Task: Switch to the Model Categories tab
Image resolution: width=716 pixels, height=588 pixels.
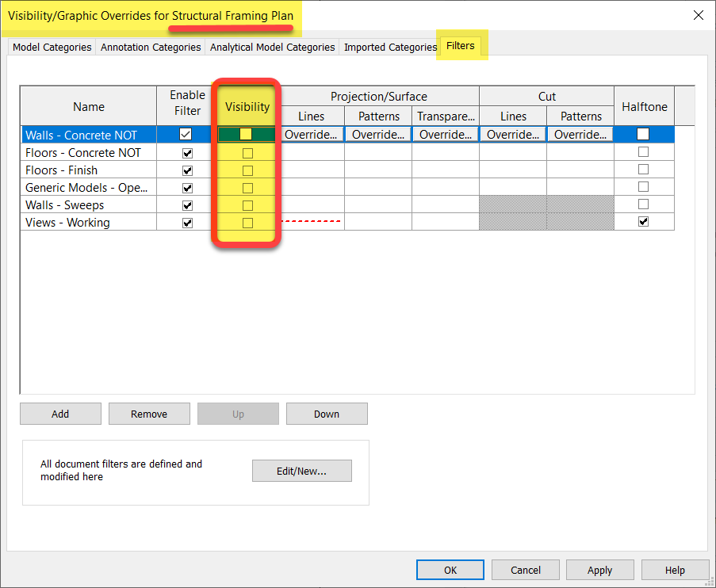Action: 51,47
